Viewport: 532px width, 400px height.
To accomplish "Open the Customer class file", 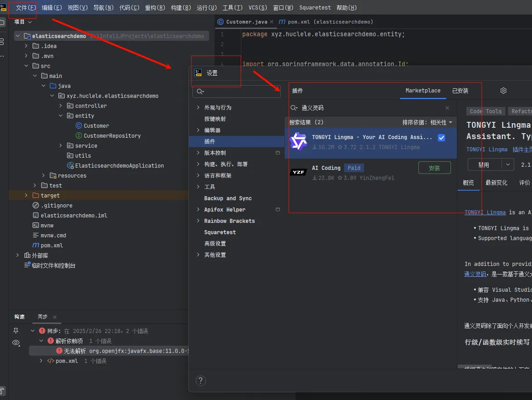I will (96, 125).
